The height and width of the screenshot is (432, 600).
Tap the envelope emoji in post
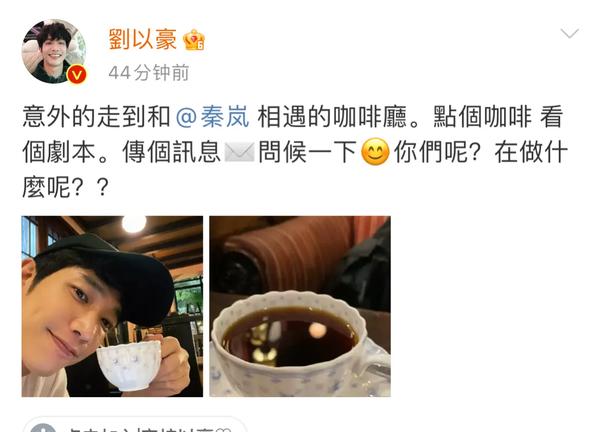click(x=240, y=152)
